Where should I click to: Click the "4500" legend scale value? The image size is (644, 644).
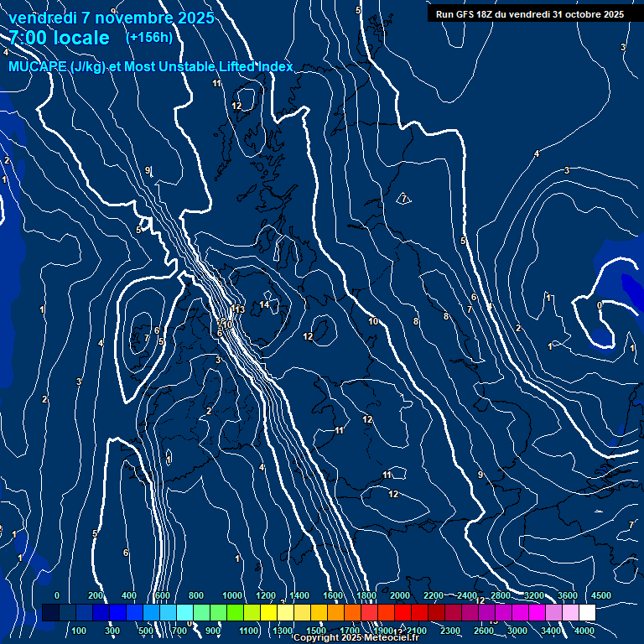coord(601,595)
